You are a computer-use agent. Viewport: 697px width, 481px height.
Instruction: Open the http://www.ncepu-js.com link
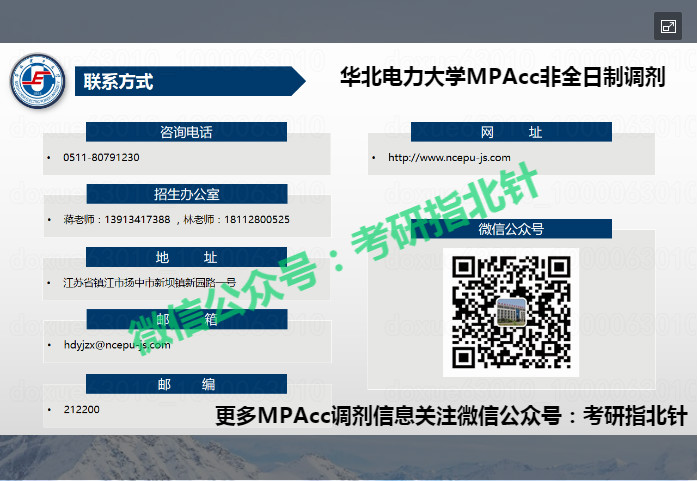click(x=449, y=157)
